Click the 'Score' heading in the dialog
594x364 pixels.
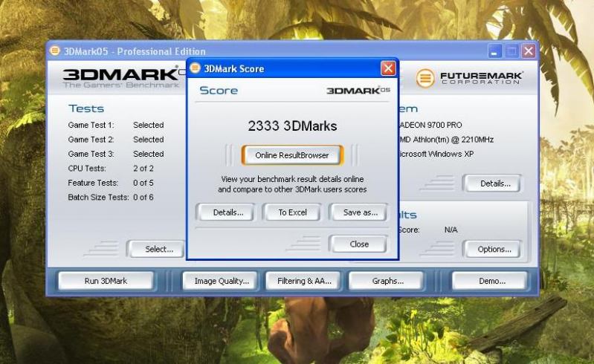(x=219, y=91)
